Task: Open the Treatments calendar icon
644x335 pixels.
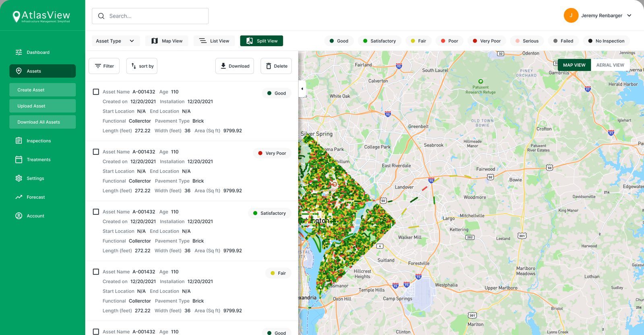Action: tap(19, 160)
